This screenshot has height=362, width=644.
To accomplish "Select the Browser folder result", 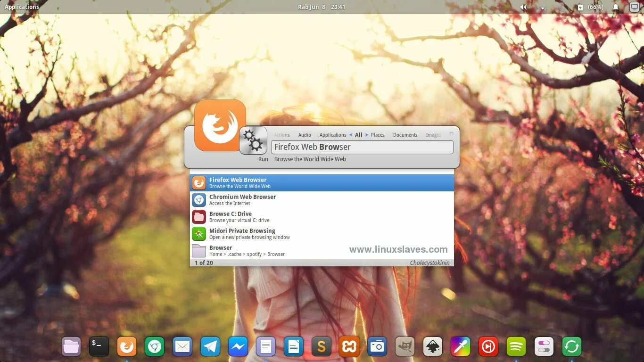I will (322, 251).
